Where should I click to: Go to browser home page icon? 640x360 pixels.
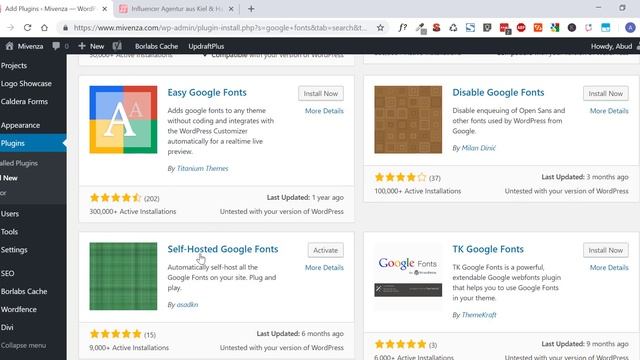(44, 28)
